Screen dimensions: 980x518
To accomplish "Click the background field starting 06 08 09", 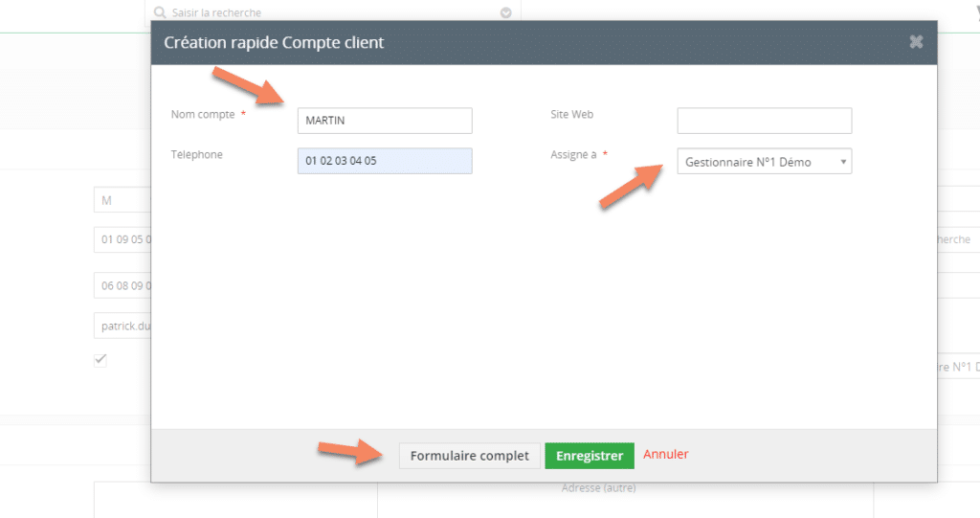I will pos(122,285).
